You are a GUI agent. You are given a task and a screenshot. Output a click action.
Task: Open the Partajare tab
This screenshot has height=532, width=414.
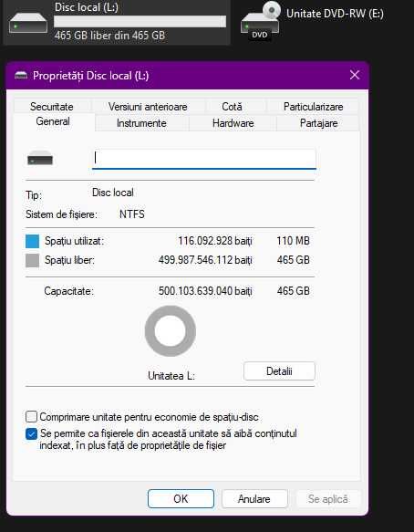pyautogui.click(x=319, y=123)
